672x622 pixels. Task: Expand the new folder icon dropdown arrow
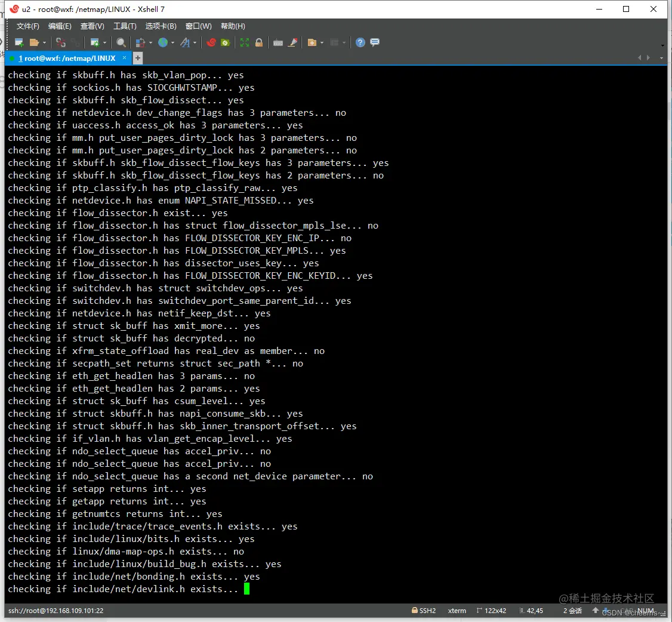322,42
